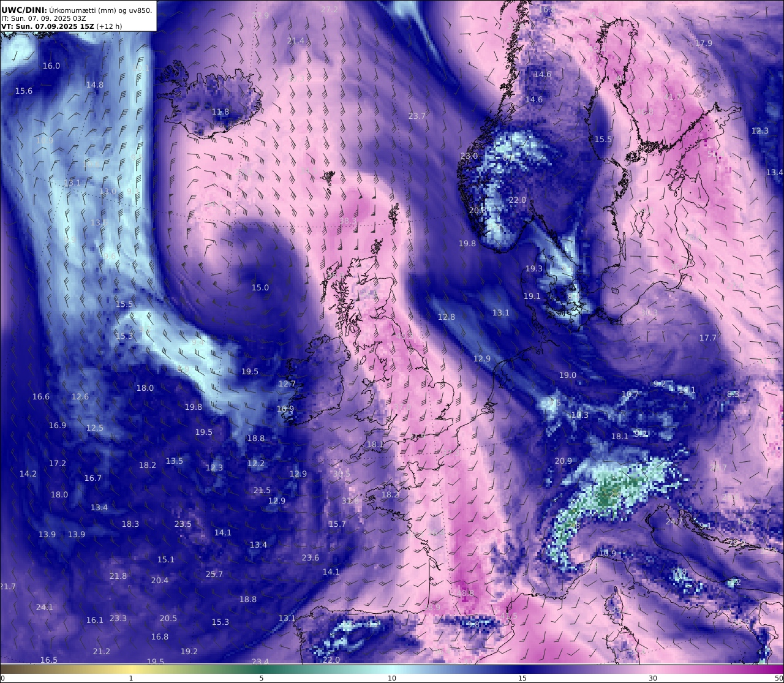This screenshot has height=683, width=784.
Task: Click the '15.1' map value
Action: pos(166,560)
